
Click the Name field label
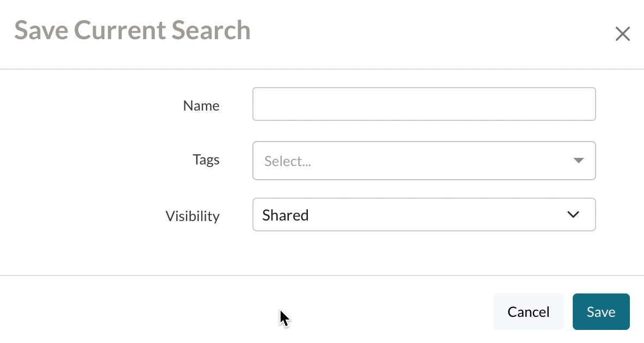(x=201, y=106)
